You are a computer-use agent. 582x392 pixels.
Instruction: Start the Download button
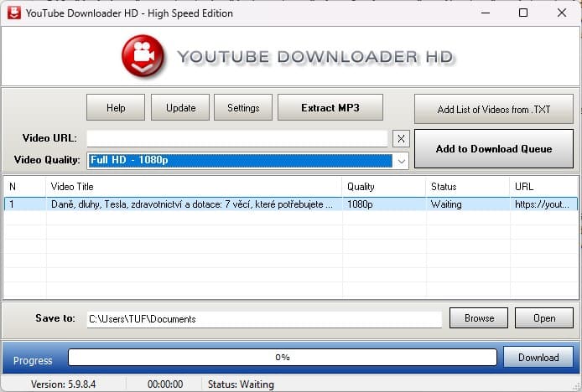pyautogui.click(x=538, y=357)
